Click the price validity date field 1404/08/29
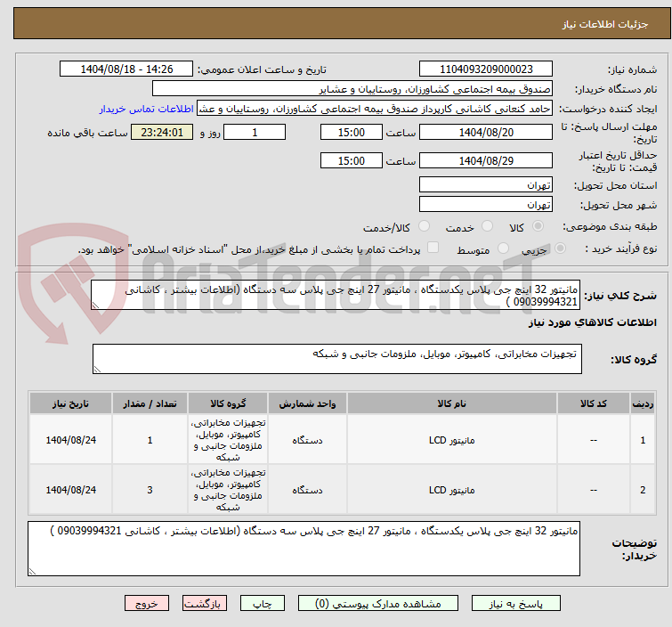This screenshot has width=672, height=627. coord(485,161)
